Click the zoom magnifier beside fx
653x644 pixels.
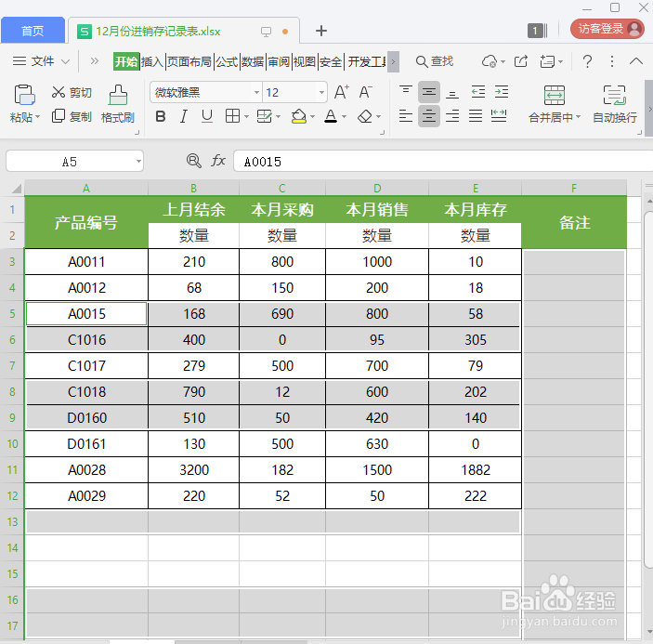point(193,161)
